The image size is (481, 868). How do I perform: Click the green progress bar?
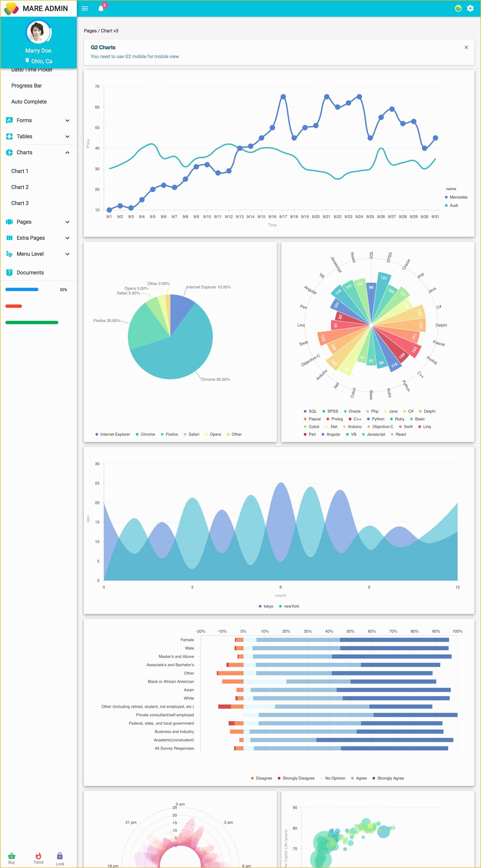tap(32, 322)
